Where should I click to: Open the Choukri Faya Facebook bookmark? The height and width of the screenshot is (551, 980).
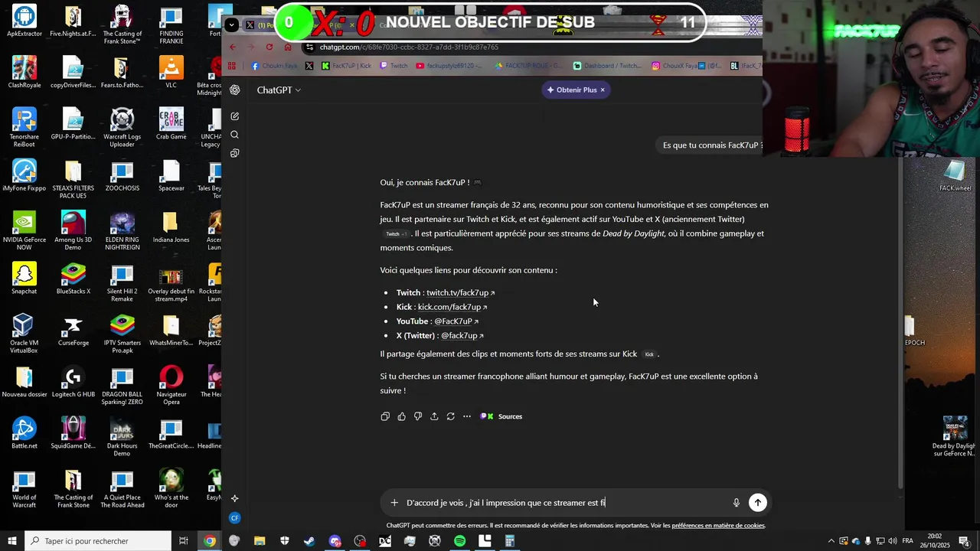tap(274, 66)
